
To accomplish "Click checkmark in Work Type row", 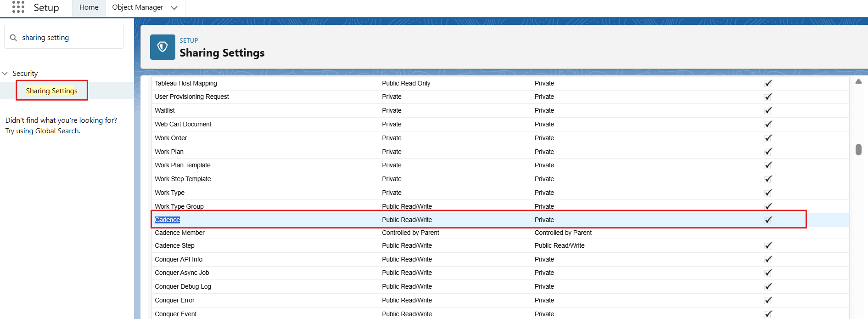I will pyautogui.click(x=768, y=193).
